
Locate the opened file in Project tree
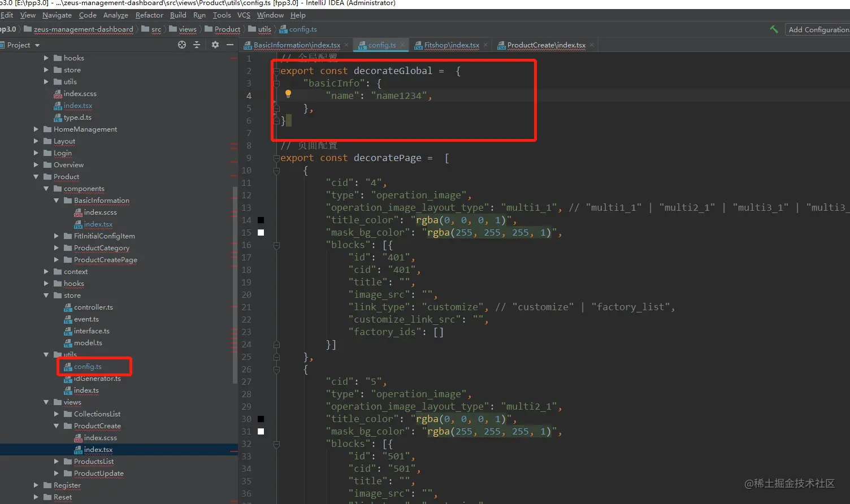[x=182, y=45]
